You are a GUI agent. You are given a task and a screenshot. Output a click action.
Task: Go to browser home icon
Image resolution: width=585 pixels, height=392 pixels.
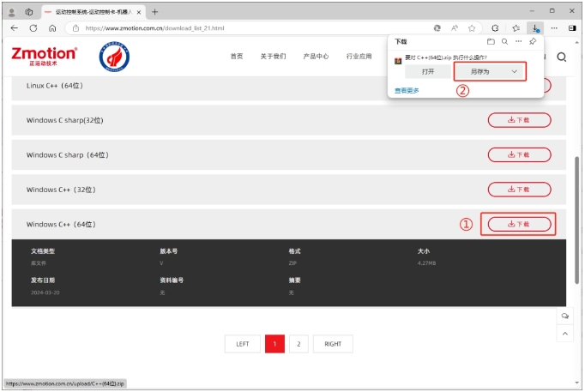(52, 28)
